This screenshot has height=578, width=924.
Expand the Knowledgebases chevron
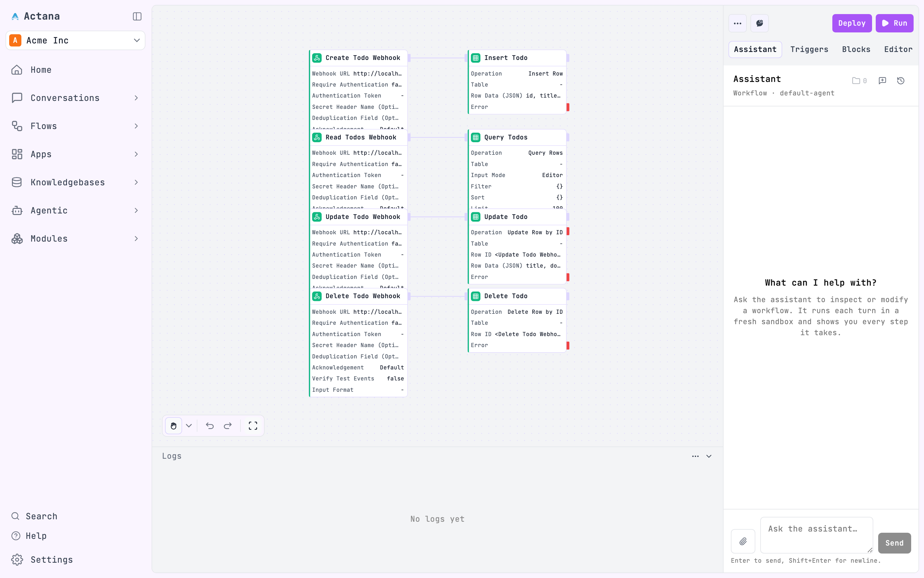click(x=136, y=182)
